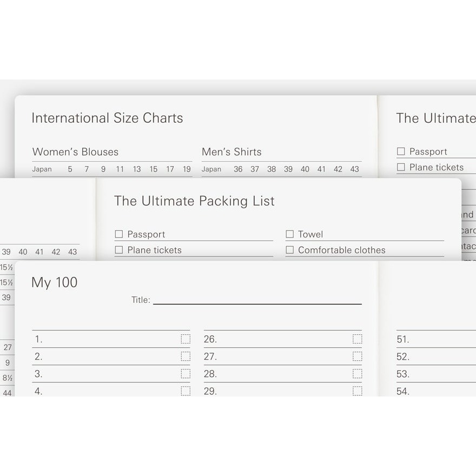Click the line next to number 4
The width and height of the screenshot is (476, 476).
pos(111,390)
